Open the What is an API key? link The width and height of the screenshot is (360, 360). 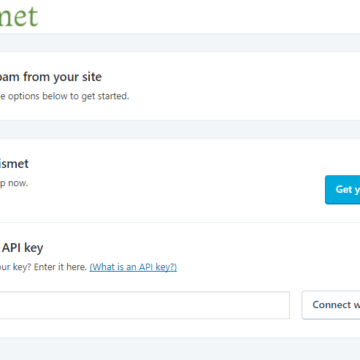point(133,267)
